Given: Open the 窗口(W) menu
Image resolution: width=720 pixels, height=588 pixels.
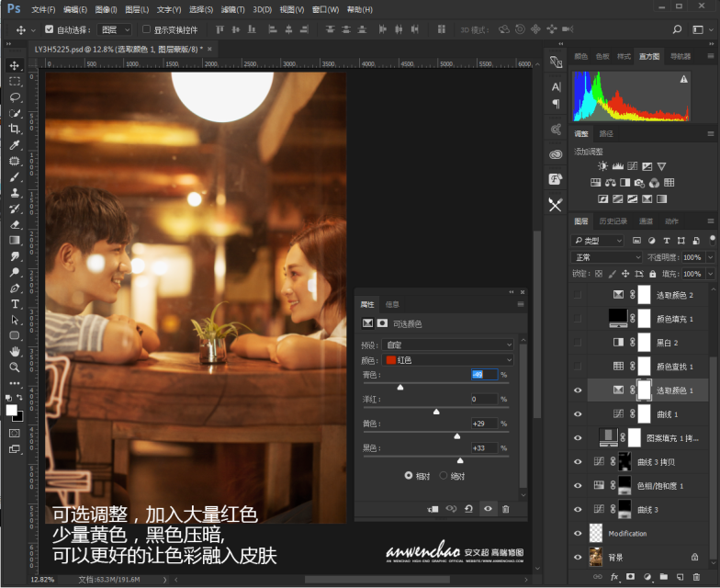Looking at the screenshot, I should (325, 9).
